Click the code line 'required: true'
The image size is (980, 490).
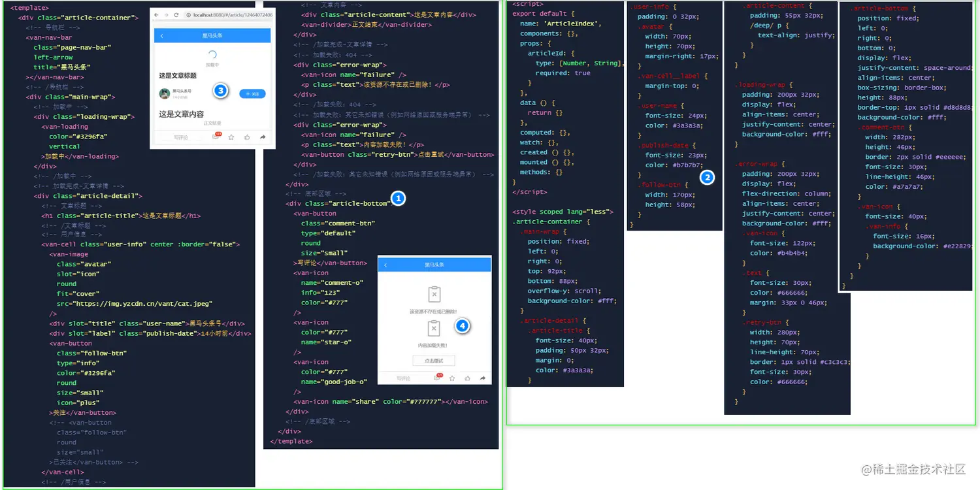point(563,73)
